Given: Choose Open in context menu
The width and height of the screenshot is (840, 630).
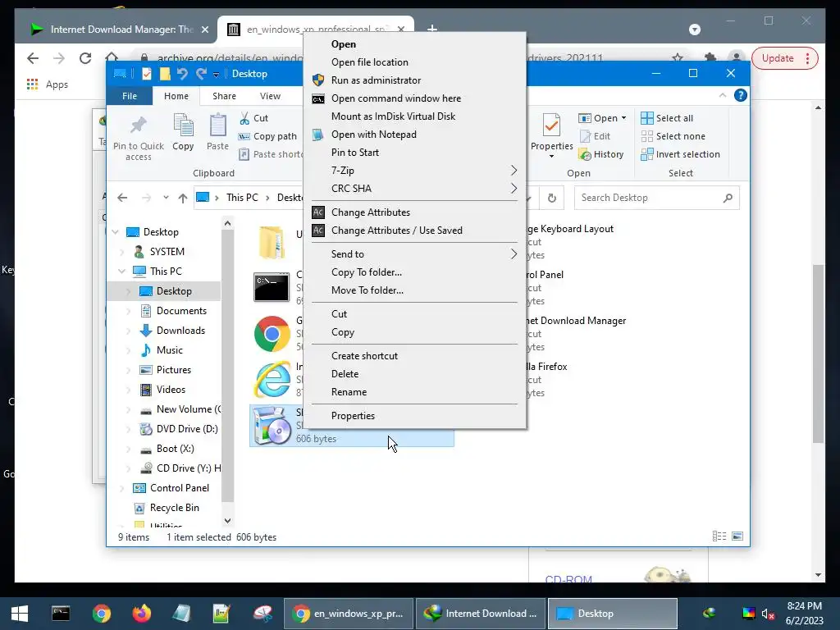Looking at the screenshot, I should click(415, 44).
